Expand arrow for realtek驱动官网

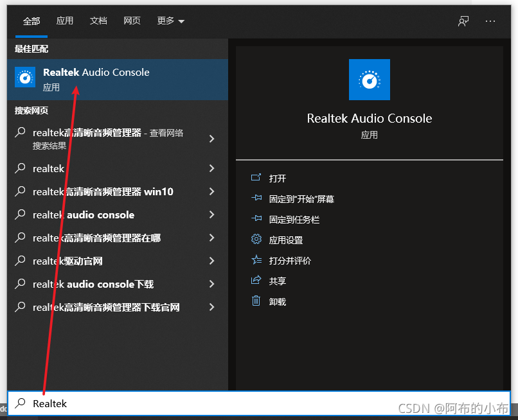coord(211,261)
